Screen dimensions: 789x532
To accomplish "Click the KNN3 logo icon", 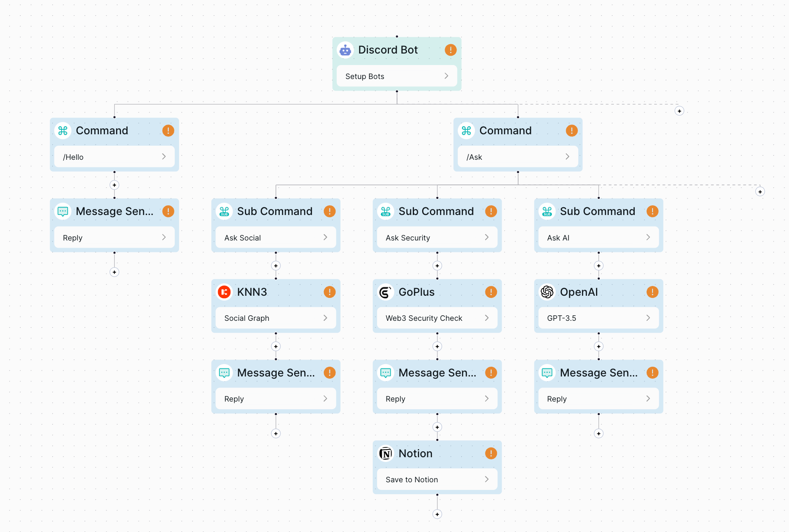I will (224, 292).
